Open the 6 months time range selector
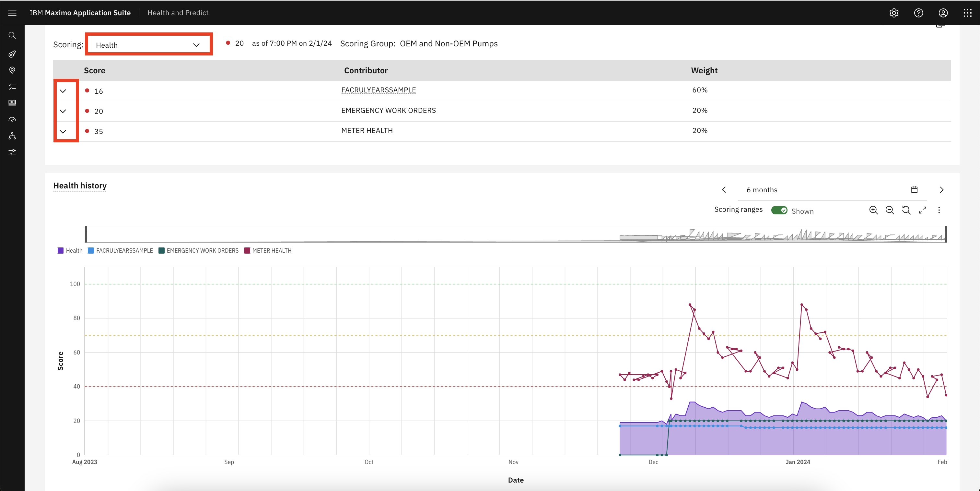980x491 pixels. (832, 189)
